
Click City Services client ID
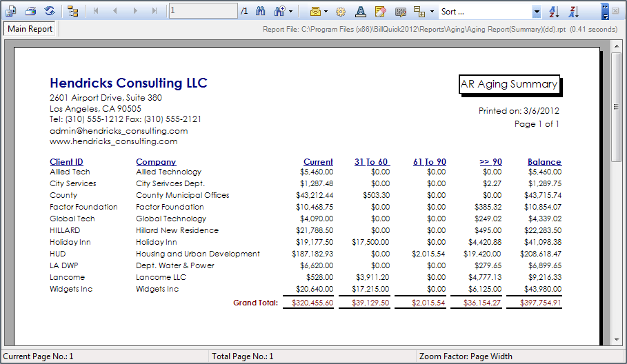(73, 183)
